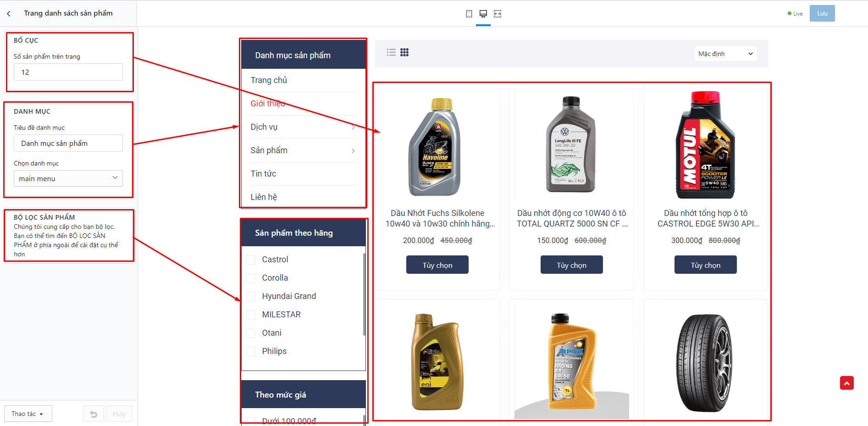Open 'Dầu nhớt động cơ 10W40' product title
Image resolution: width=868 pixels, height=426 pixels.
572,218
